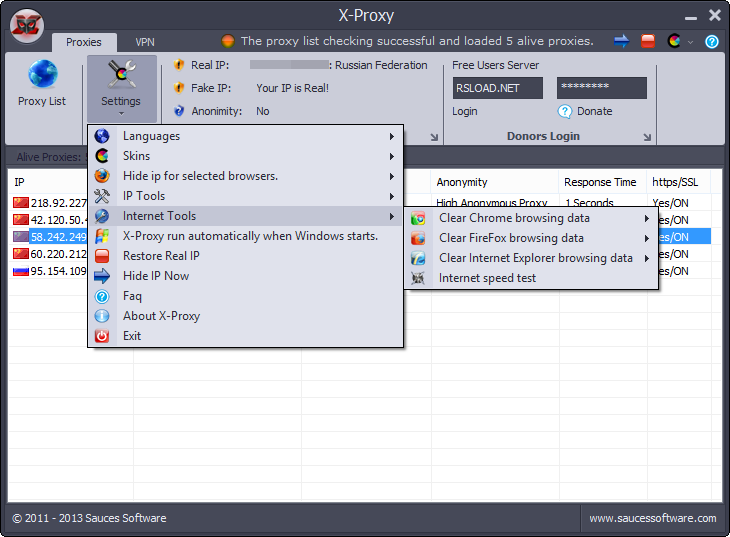Click the Internet Explorer icon in submenu
Viewport: 730px width, 537px height.
coord(418,258)
